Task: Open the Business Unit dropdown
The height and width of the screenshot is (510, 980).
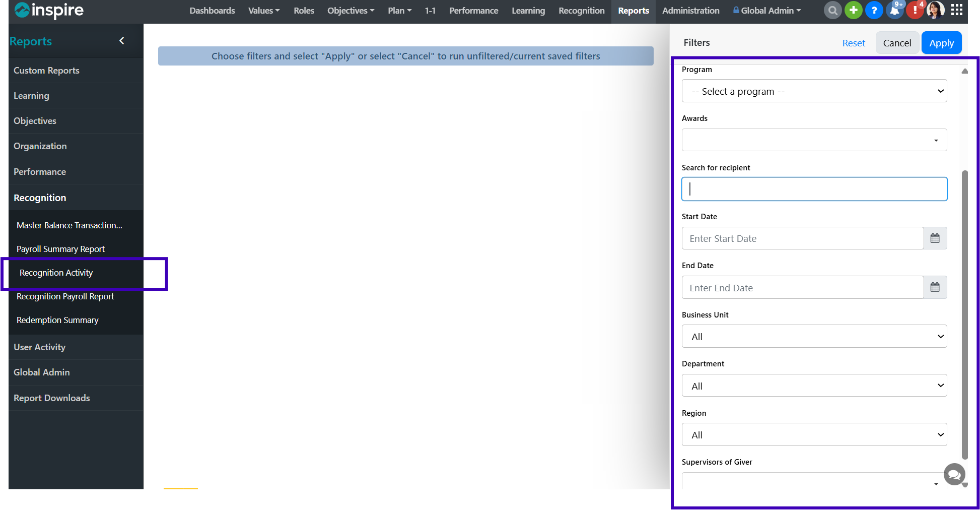Action: click(x=814, y=337)
